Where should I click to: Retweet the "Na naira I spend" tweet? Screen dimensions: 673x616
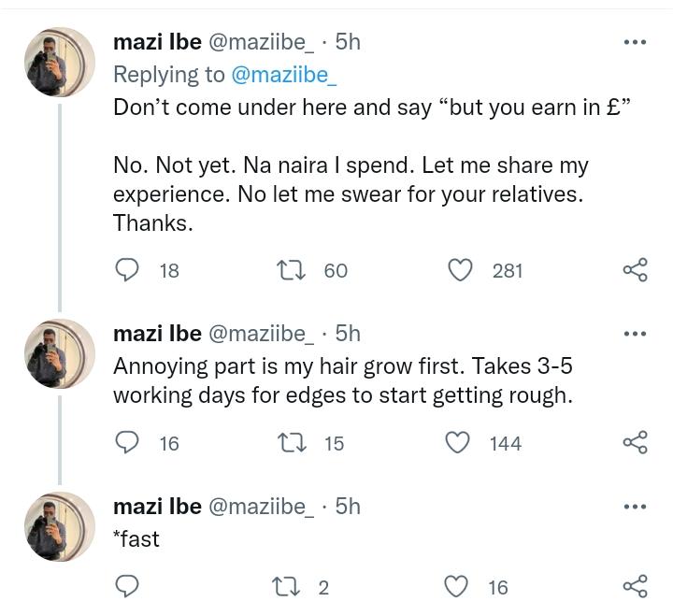pos(289,271)
